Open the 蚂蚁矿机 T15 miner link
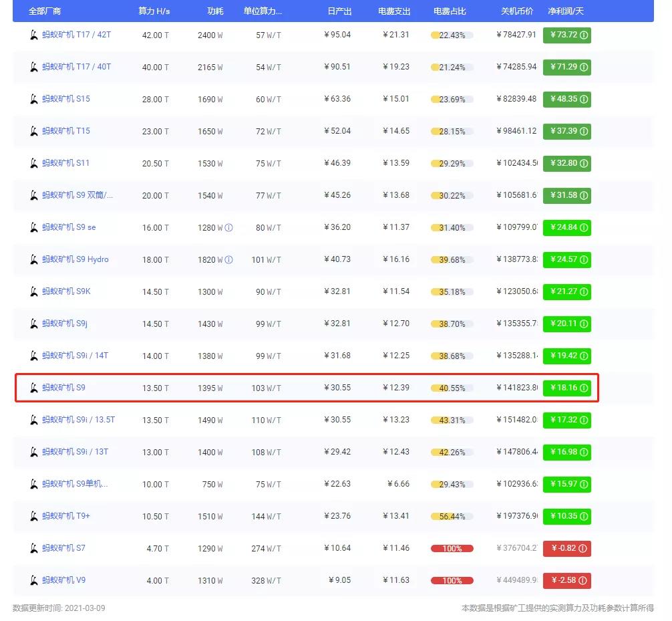Image resolution: width=672 pixels, height=621 pixels. click(x=66, y=131)
